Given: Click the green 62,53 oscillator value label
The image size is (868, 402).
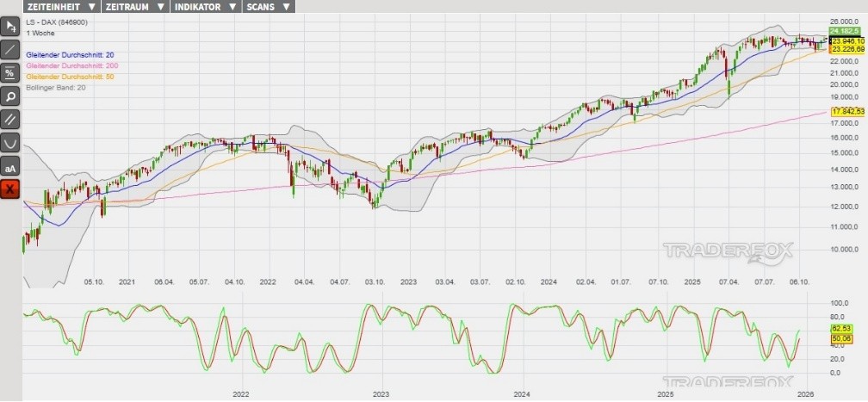Looking at the screenshot, I should point(840,329).
